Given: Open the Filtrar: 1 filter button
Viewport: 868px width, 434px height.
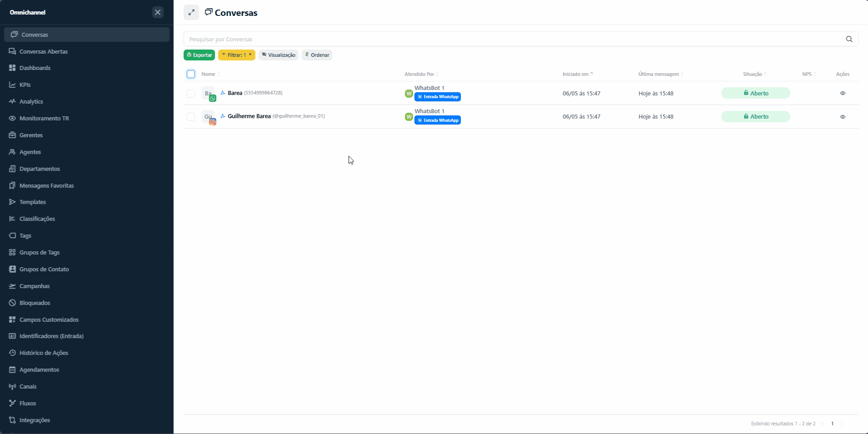Looking at the screenshot, I should 236,55.
